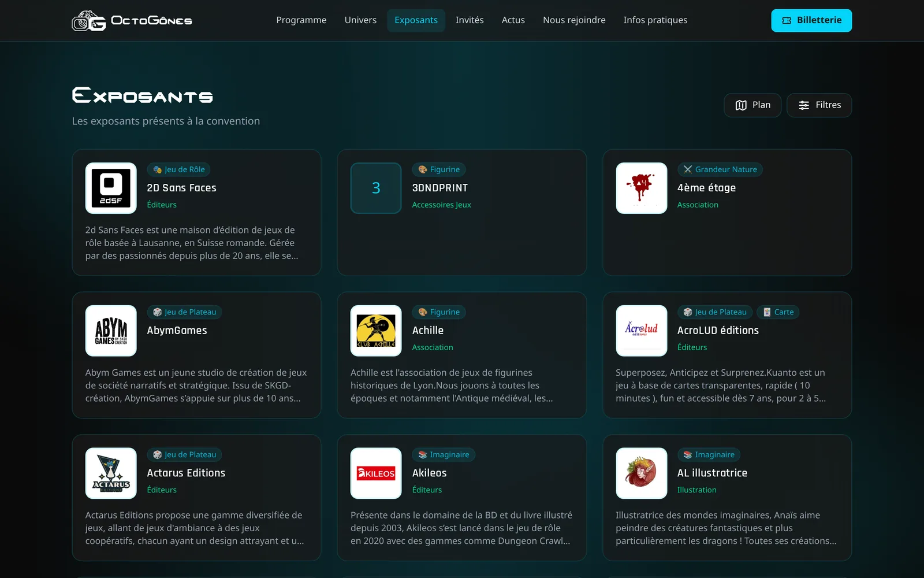Click the AbymGames title
The width and height of the screenshot is (924, 578).
(x=177, y=331)
